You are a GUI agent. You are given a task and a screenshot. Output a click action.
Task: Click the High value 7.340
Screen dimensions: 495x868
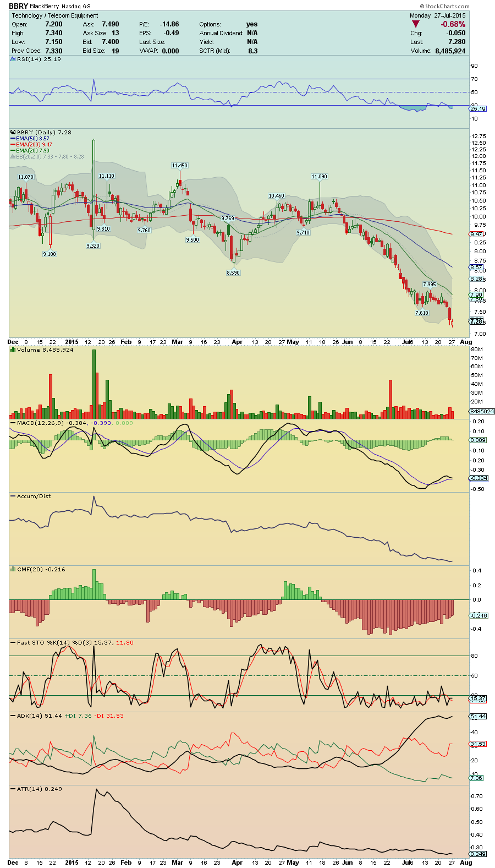pos(54,33)
